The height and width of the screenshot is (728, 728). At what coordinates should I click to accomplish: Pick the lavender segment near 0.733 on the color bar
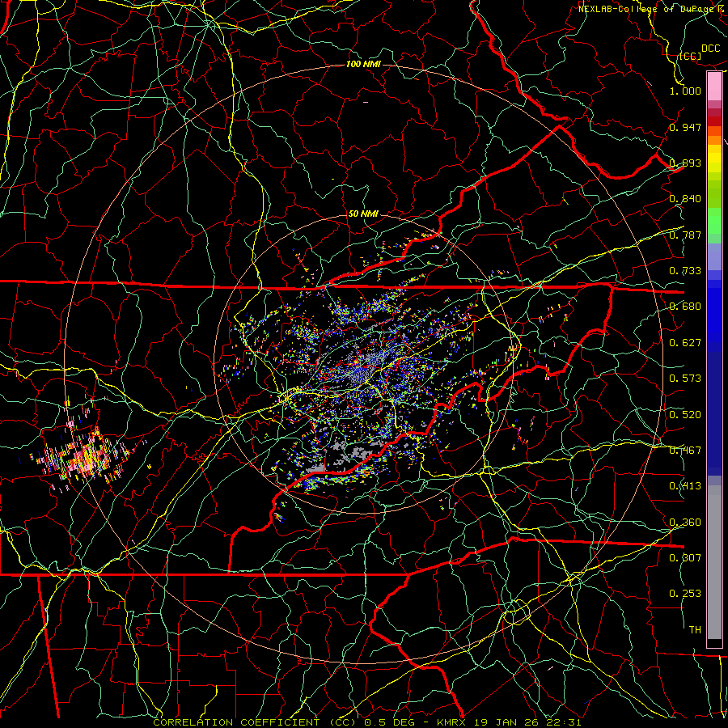tap(714, 256)
